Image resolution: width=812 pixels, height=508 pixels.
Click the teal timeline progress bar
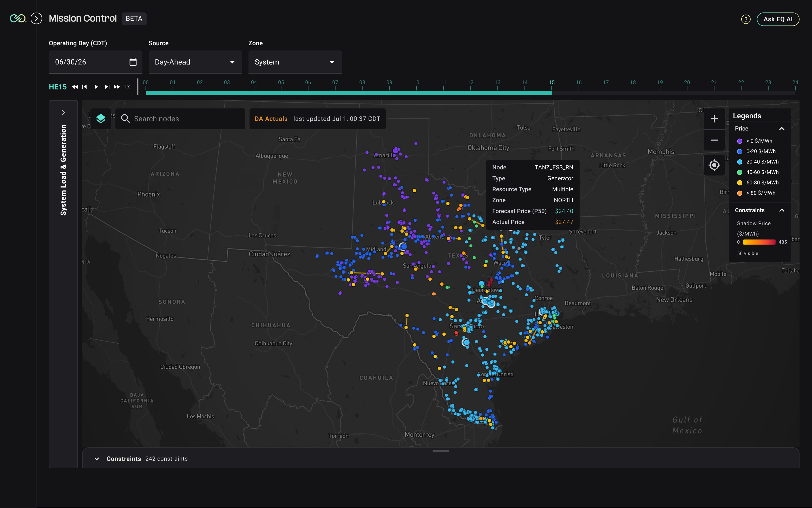point(349,93)
